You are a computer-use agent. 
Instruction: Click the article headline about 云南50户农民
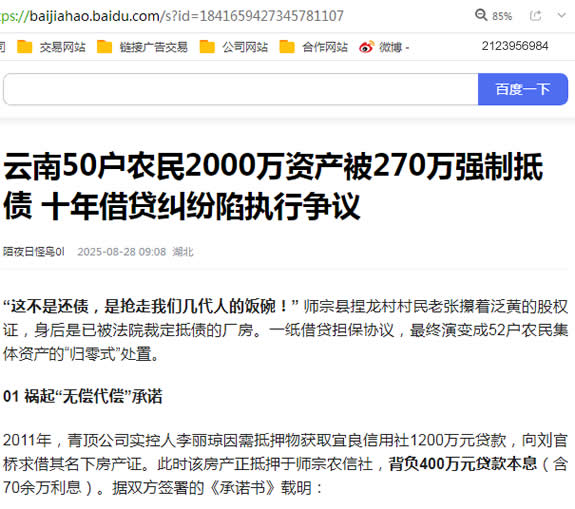tap(273, 186)
